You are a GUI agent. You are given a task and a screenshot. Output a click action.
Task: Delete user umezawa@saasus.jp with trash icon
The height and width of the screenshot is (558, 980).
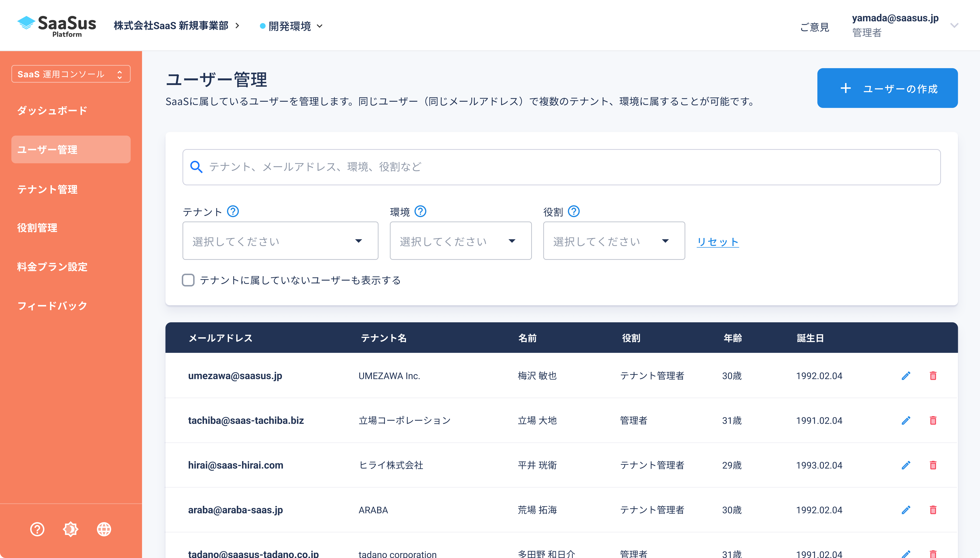tap(933, 376)
